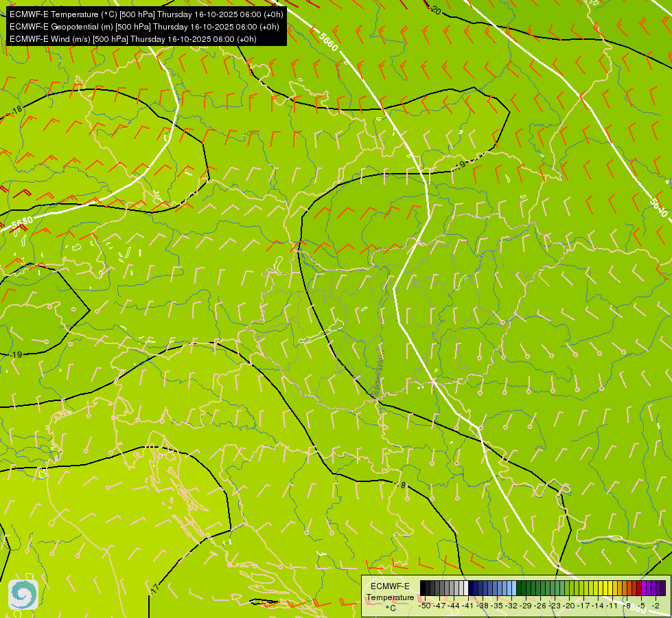Image resolution: width=672 pixels, height=618 pixels.
Task: Click the 5640 geopotential contour label
Action: point(657,207)
